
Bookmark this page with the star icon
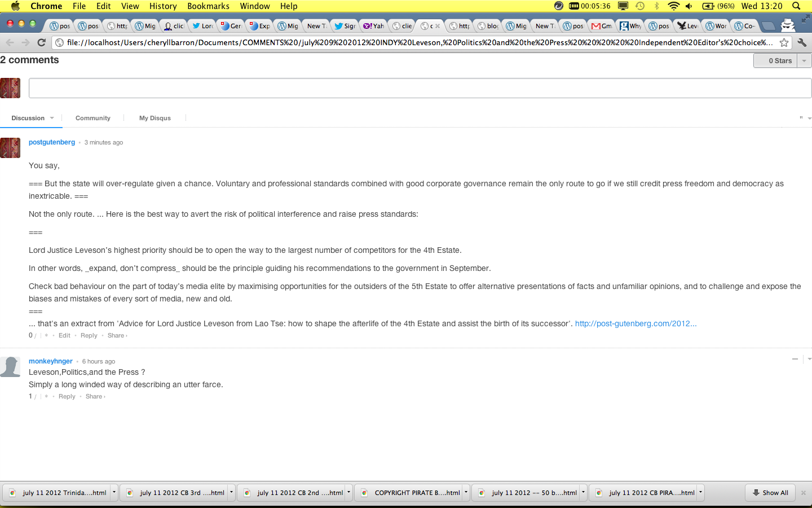(784, 42)
